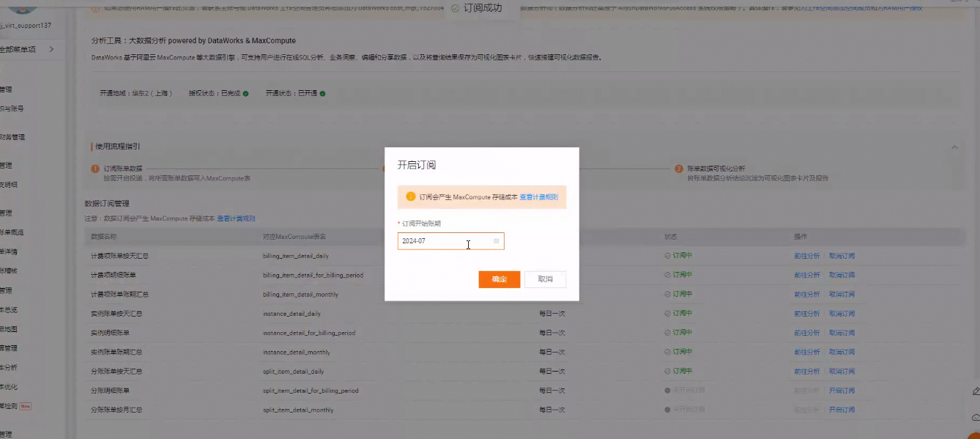This screenshot has width=980, height=439.
Task: Click the success check icon in 订阅成功 toast
Action: click(x=456, y=8)
